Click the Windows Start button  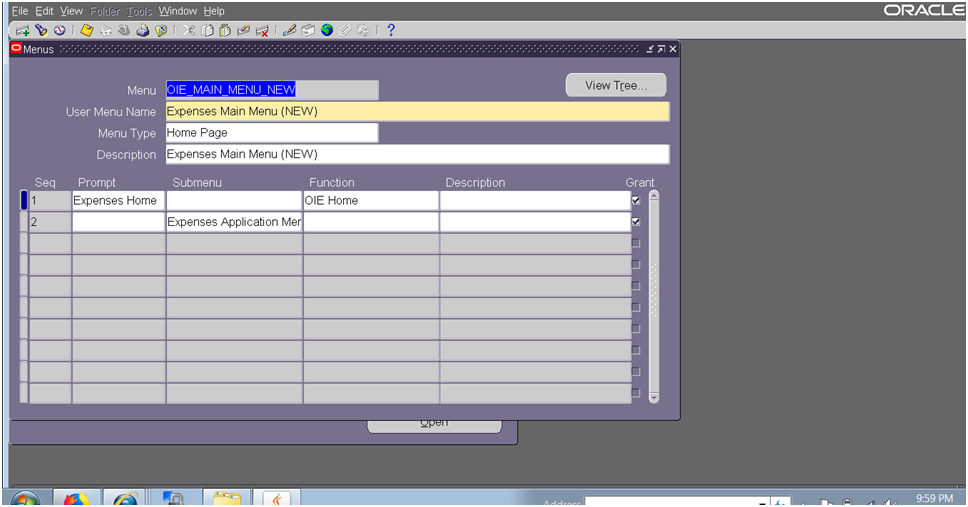pos(25,498)
